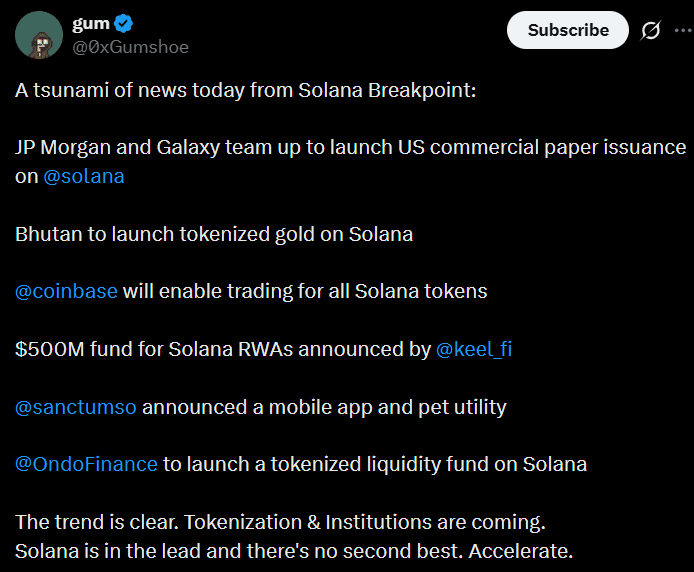Open the @OndoFinance mention link

86,464
